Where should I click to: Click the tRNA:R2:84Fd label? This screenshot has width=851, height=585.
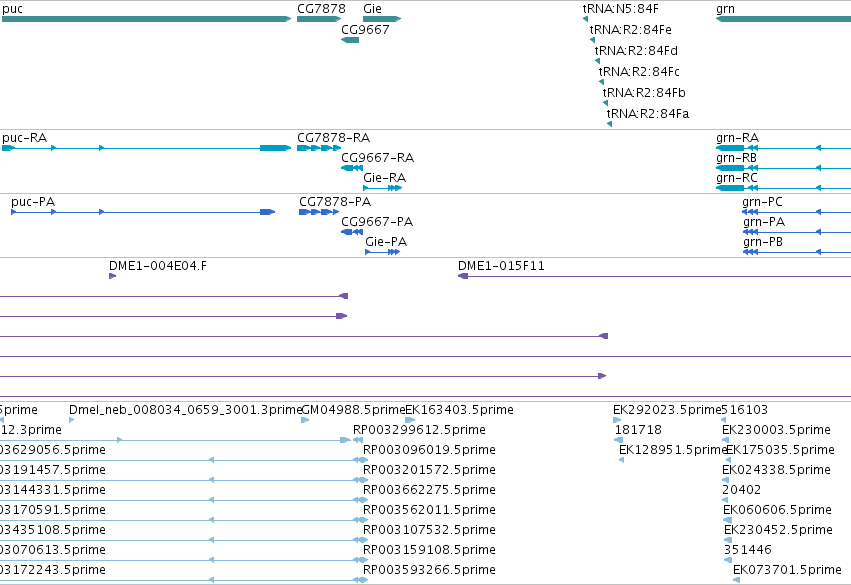point(636,51)
